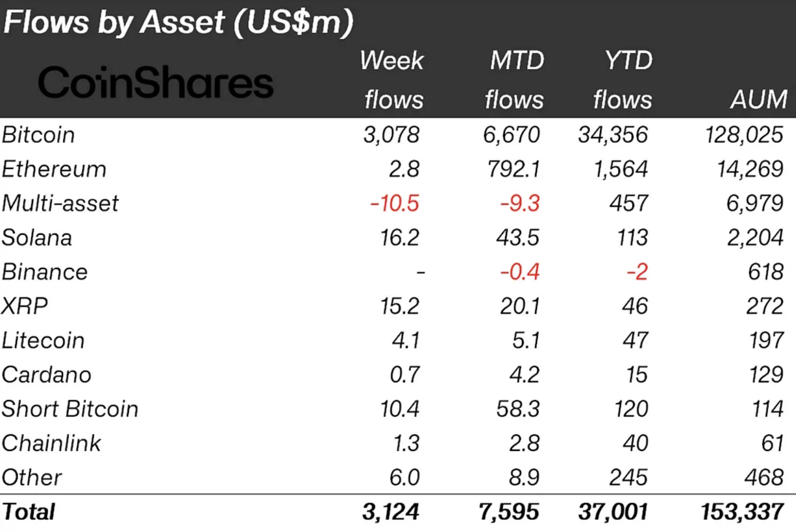The width and height of the screenshot is (796, 532).
Task: Select the Week flows column header
Action: [x=392, y=80]
